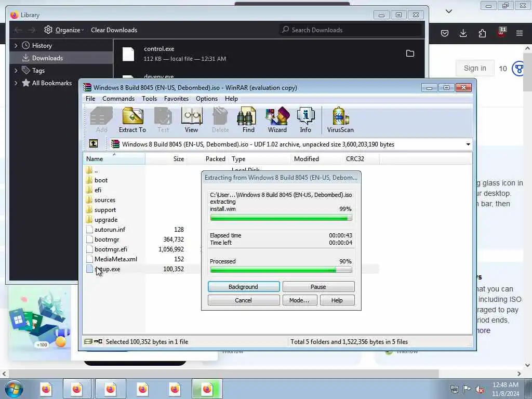Click the Help button in extraction dialog
Screen dimensions: 532x399
[337, 300]
